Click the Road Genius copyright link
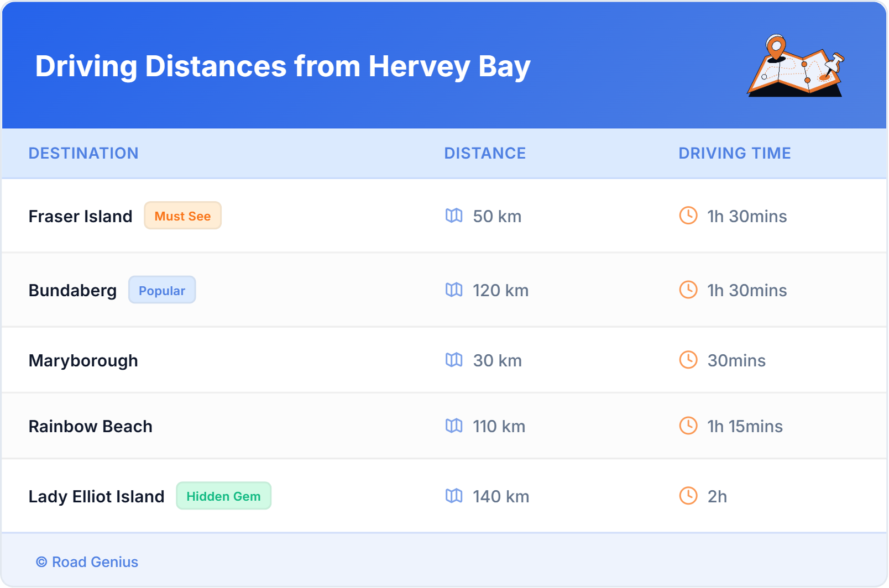The width and height of the screenshot is (889, 588). point(87,562)
